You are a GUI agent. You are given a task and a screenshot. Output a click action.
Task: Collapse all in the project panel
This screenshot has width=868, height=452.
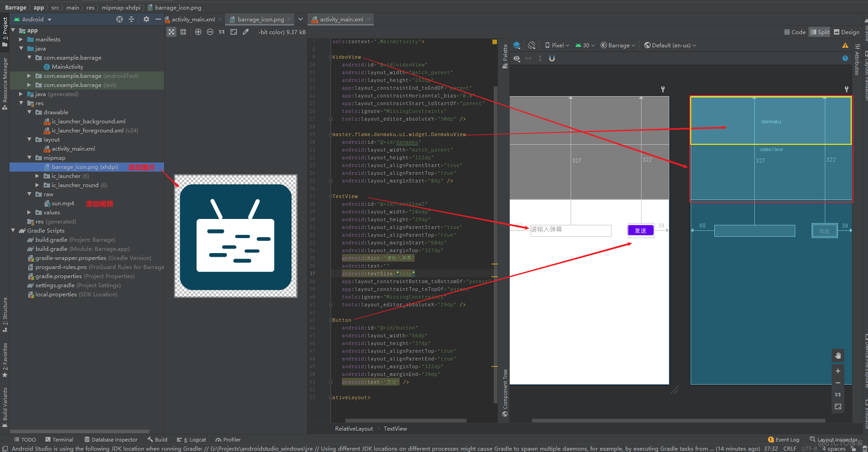pos(131,19)
